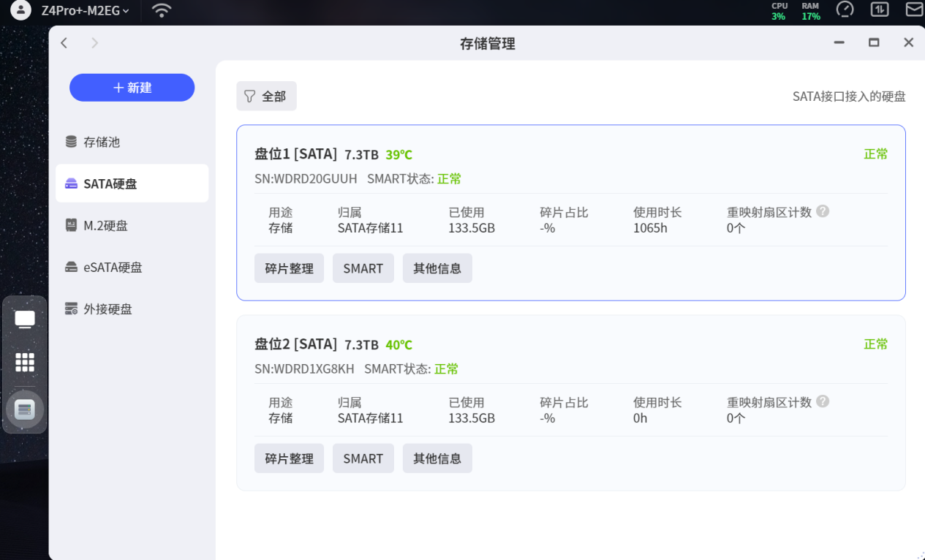
Task: Click the network transfer speed icon
Action: [879, 10]
